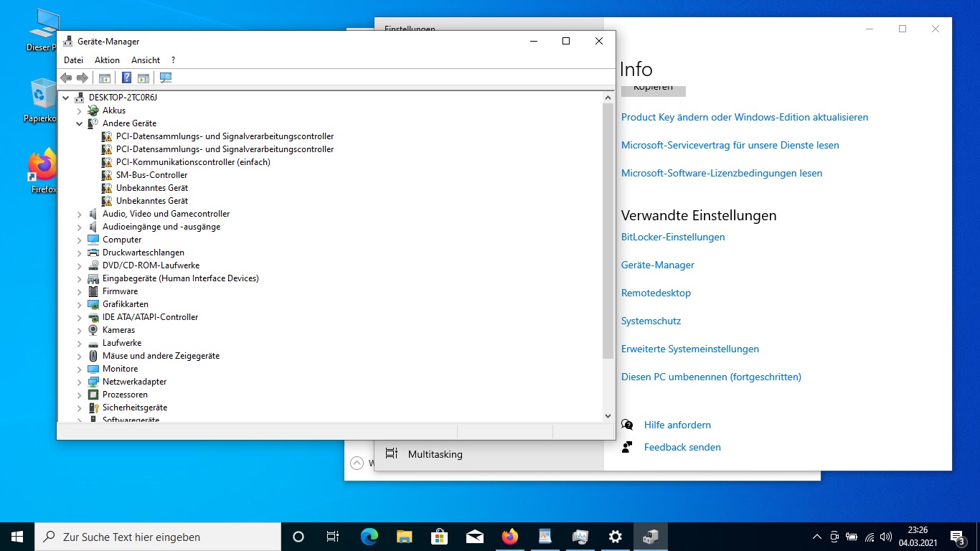This screenshot has width=980, height=551.
Task: Click Task View taskbar icon
Action: pos(333,537)
